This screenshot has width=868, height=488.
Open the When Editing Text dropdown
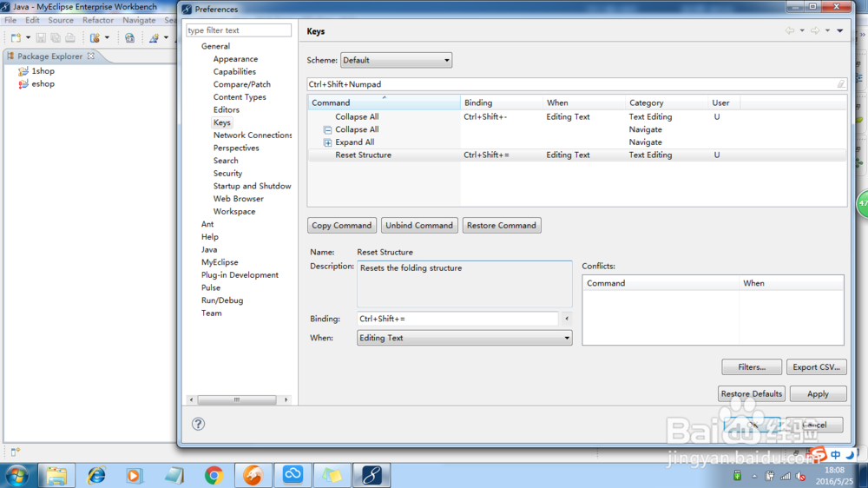click(x=464, y=338)
